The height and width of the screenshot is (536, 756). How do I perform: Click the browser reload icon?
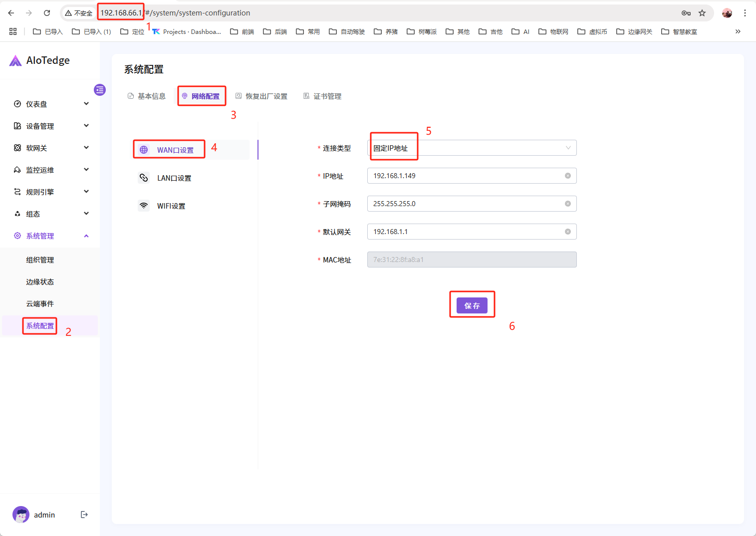coord(47,13)
